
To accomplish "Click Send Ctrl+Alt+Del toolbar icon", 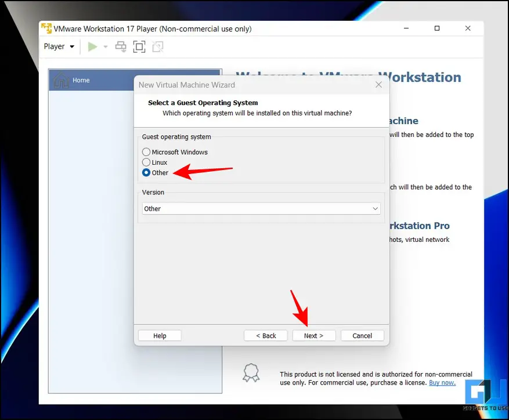I will tap(121, 47).
